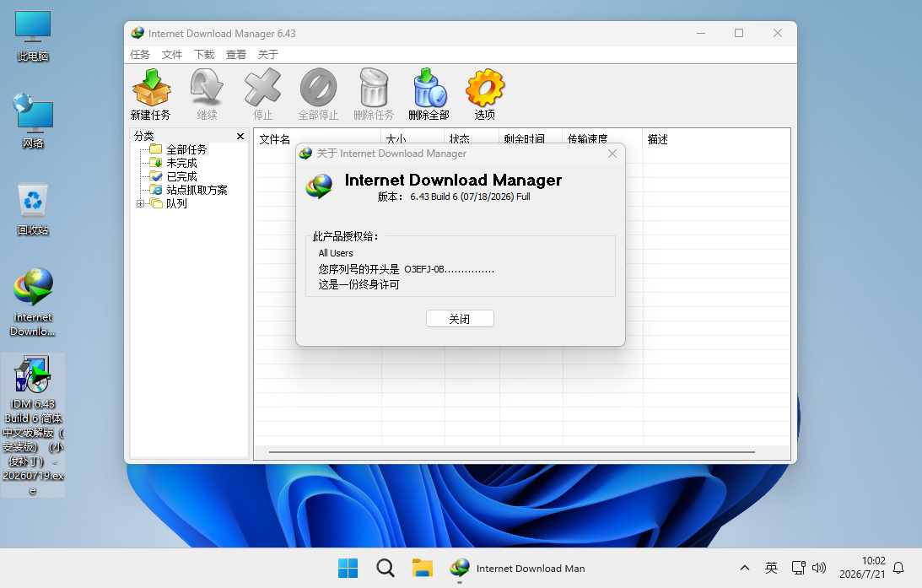Click version text 6.43 Build 6

[x=470, y=197]
